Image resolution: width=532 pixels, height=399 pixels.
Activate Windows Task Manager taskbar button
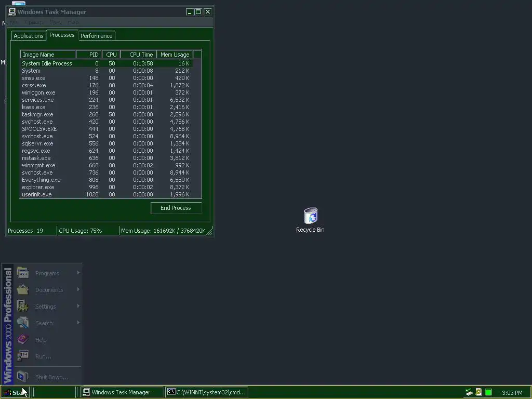121,392
